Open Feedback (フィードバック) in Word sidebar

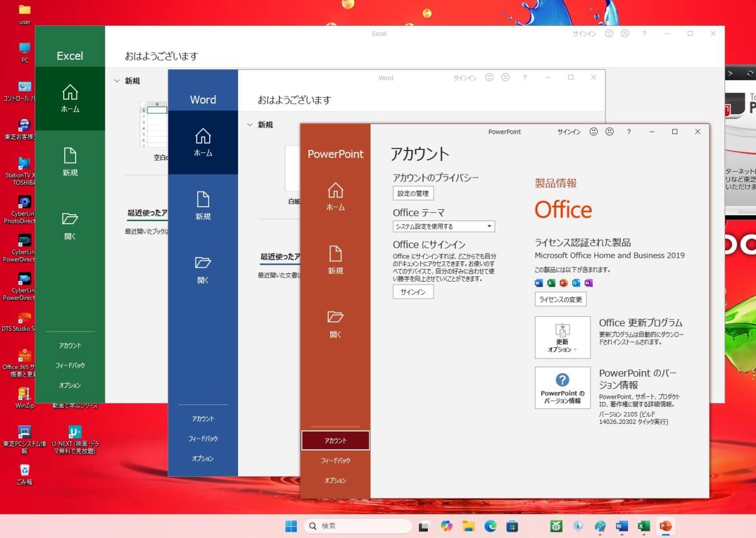(203, 438)
